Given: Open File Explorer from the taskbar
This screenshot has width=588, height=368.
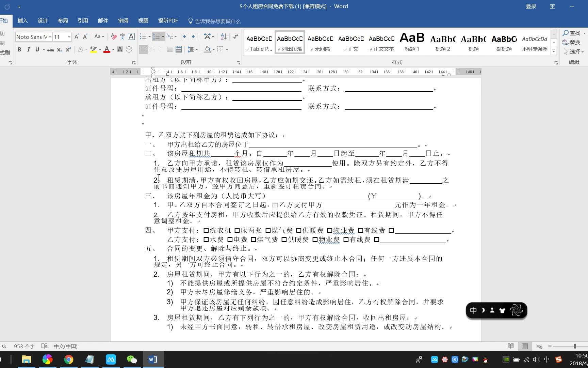Looking at the screenshot, I should [26, 359].
